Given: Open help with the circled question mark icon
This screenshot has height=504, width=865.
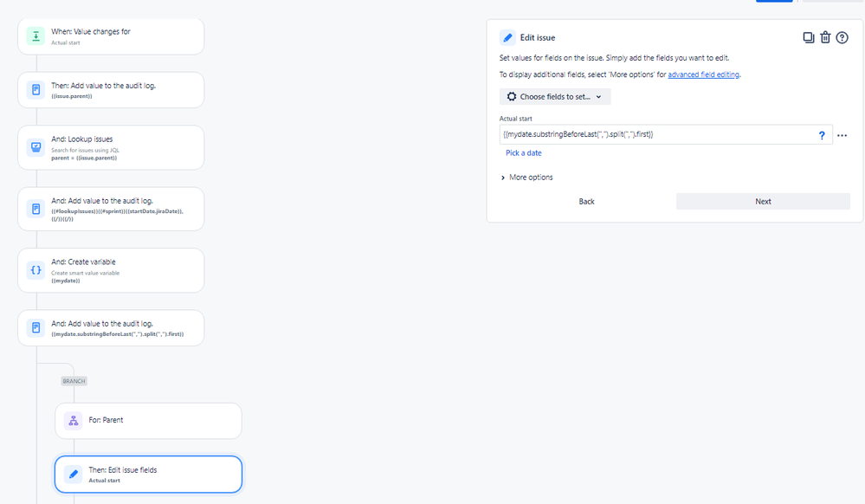Looking at the screenshot, I should (x=842, y=37).
